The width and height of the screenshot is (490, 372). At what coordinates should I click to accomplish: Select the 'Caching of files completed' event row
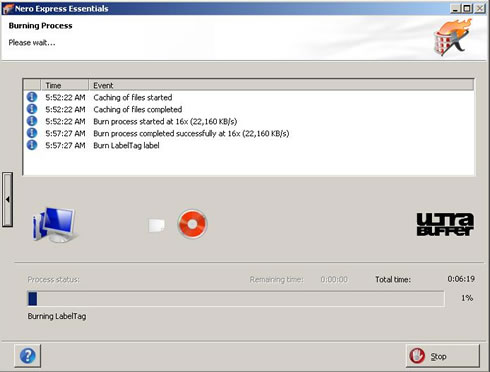coord(248,109)
